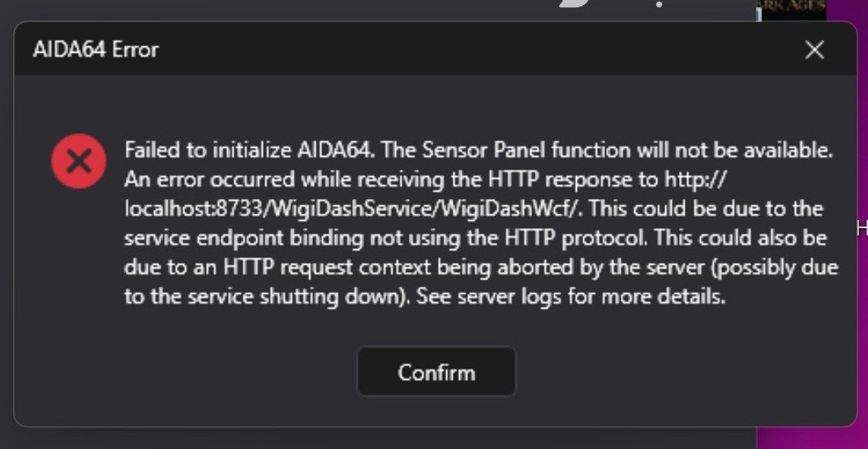The height and width of the screenshot is (449, 868).
Task: Click "See server logs for more details" text
Action: click(x=570, y=296)
